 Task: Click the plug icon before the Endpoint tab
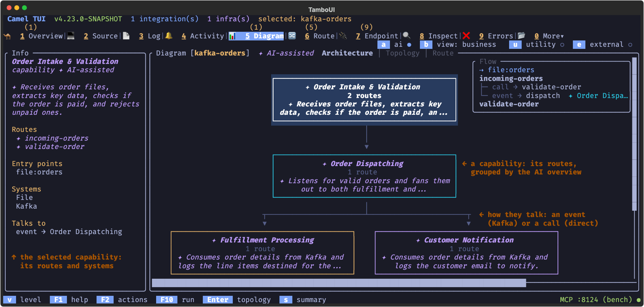(x=343, y=36)
